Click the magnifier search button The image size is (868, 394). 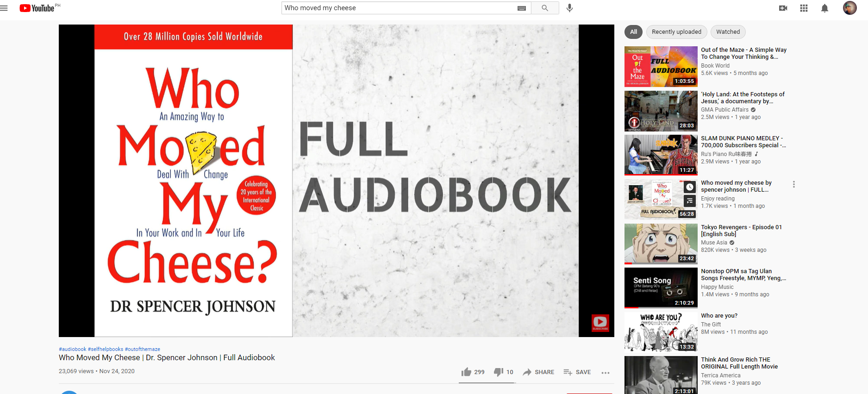(545, 8)
